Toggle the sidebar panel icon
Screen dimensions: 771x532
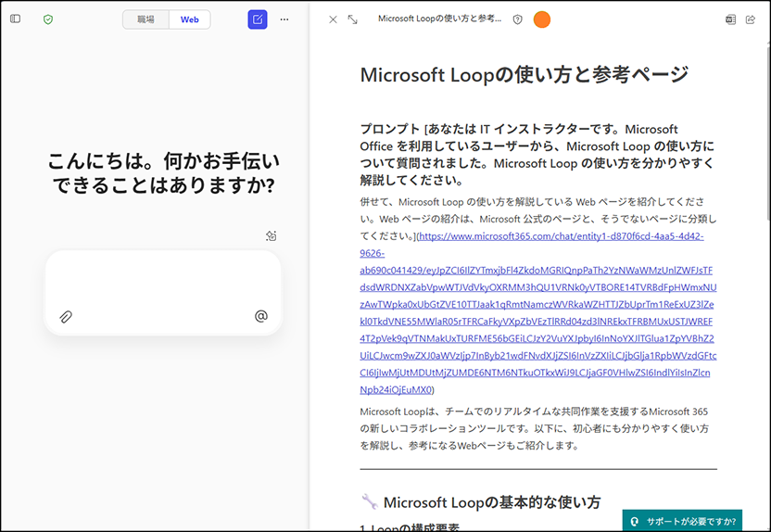pos(15,19)
